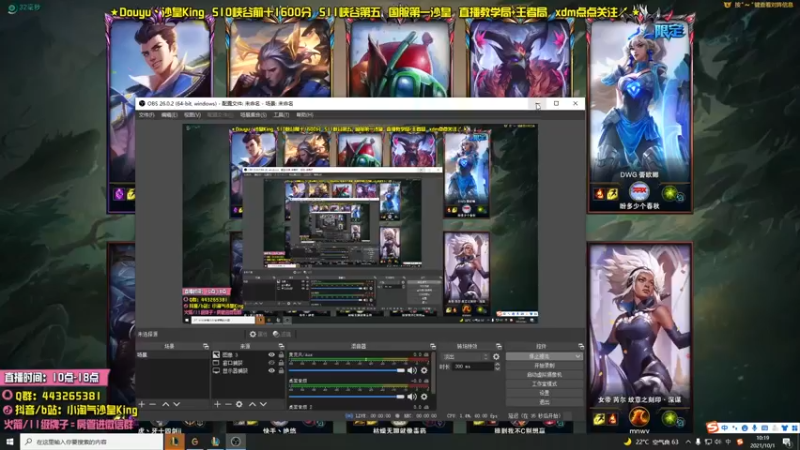
Task: Remove selected scene with minus icon
Action: coord(153,404)
